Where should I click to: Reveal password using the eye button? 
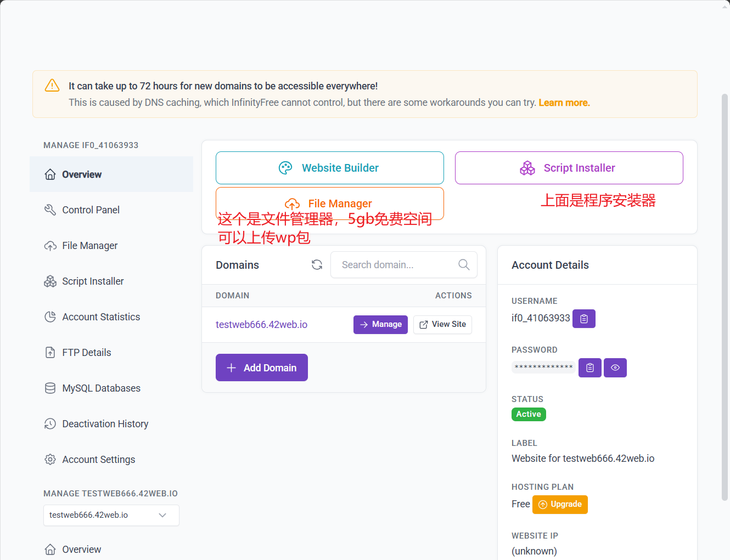[x=615, y=367]
